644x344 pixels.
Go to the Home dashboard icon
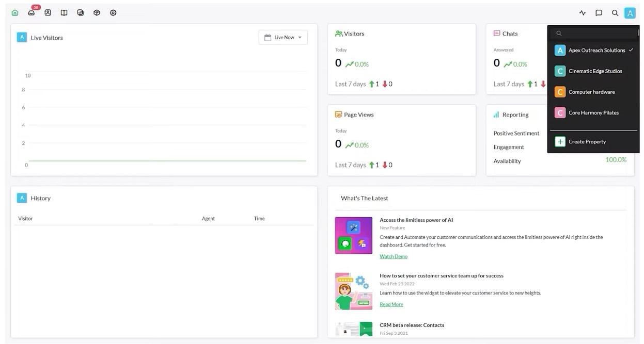pos(15,13)
